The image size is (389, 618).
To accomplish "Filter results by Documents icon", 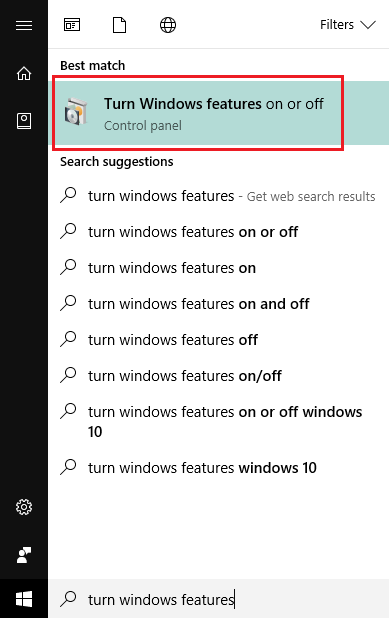I will (x=119, y=25).
